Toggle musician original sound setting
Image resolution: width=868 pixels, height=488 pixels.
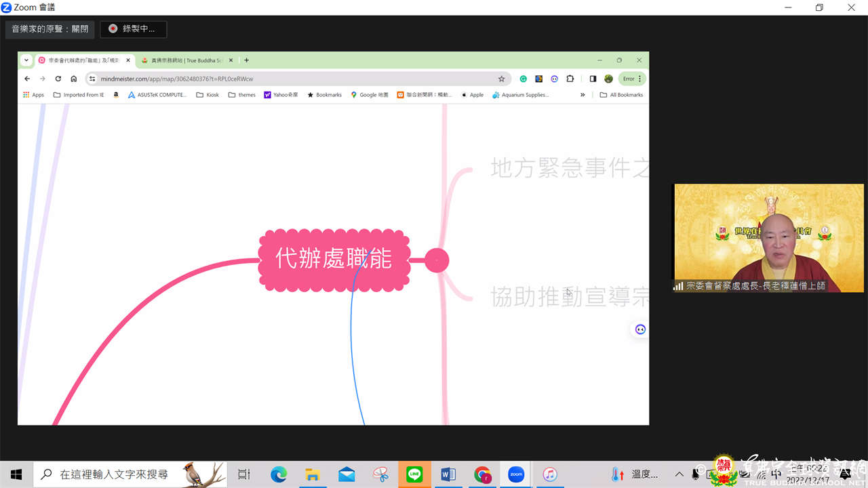[50, 29]
